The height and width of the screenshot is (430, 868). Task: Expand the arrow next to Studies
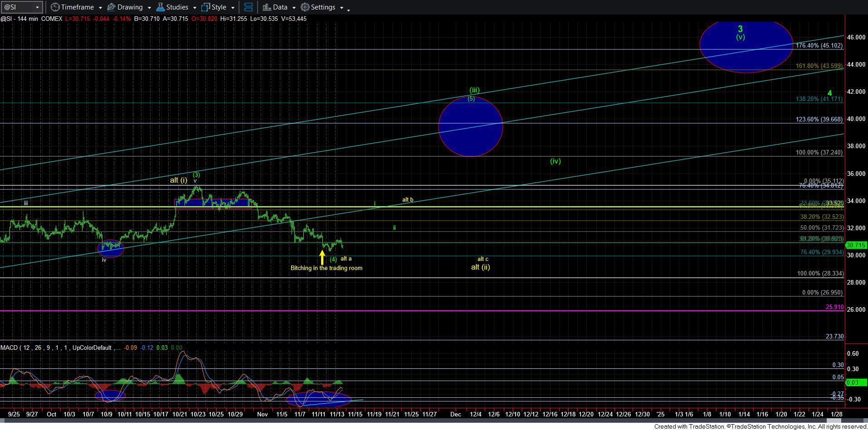pos(195,8)
